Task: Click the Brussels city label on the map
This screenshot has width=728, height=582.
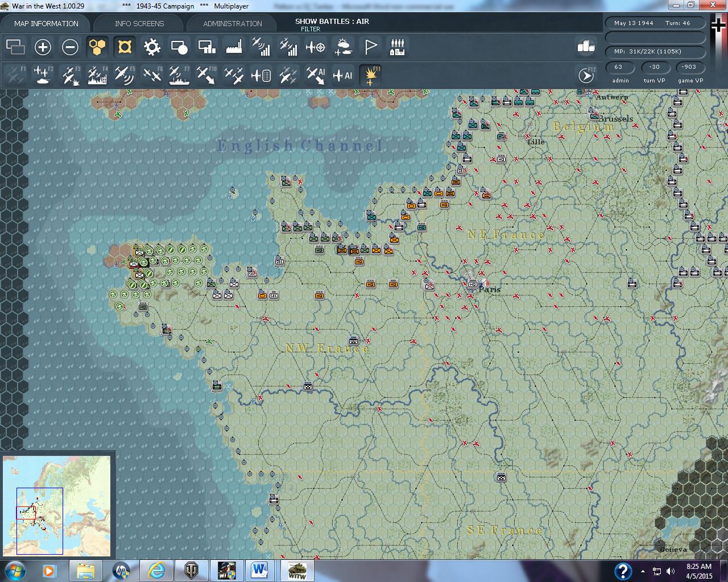Action: [x=615, y=119]
